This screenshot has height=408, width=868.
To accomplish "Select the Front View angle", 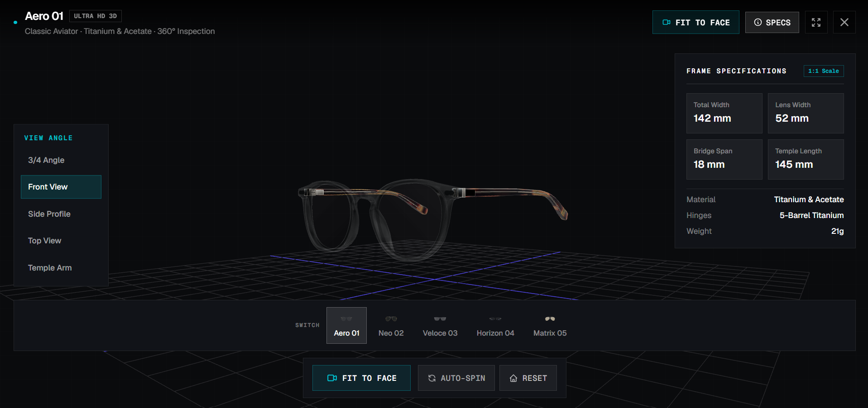I will pyautogui.click(x=61, y=187).
